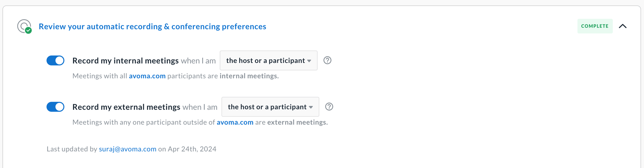Collapse the recording preferences section chevron
The height and width of the screenshot is (168, 644).
click(x=622, y=26)
